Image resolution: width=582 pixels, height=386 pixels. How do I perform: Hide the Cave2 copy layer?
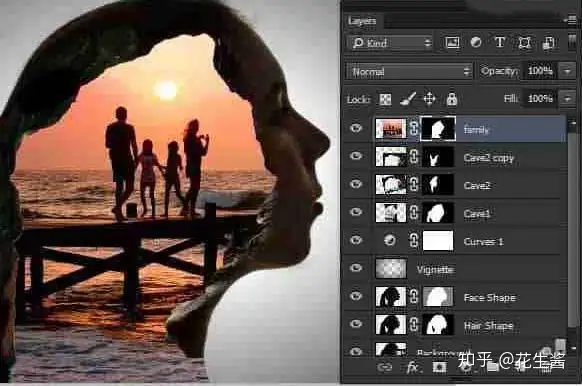point(356,156)
